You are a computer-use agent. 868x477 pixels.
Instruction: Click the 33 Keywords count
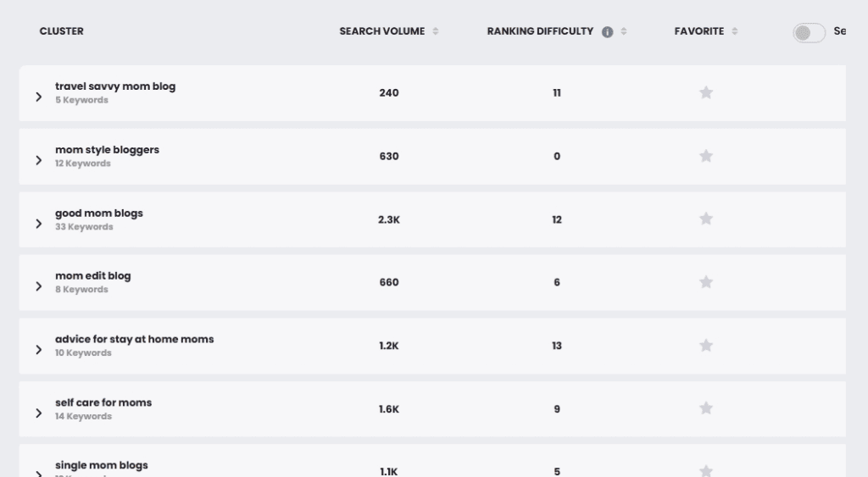coord(84,227)
